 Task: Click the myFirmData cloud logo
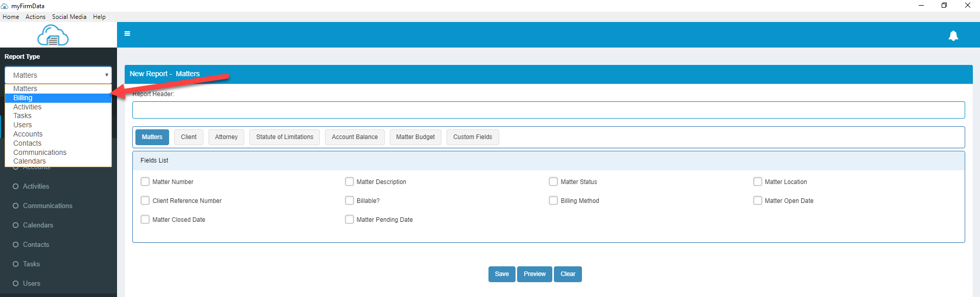click(53, 35)
